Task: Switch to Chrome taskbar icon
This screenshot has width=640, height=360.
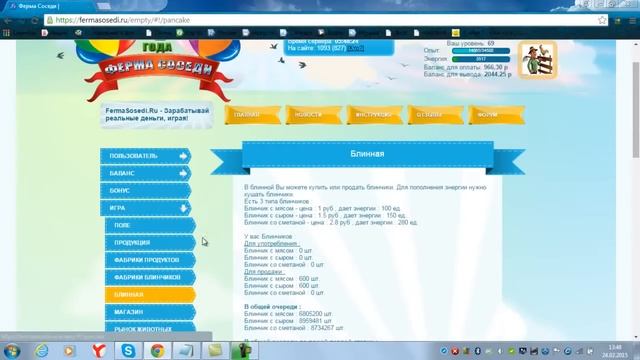Action: [x=158, y=351]
